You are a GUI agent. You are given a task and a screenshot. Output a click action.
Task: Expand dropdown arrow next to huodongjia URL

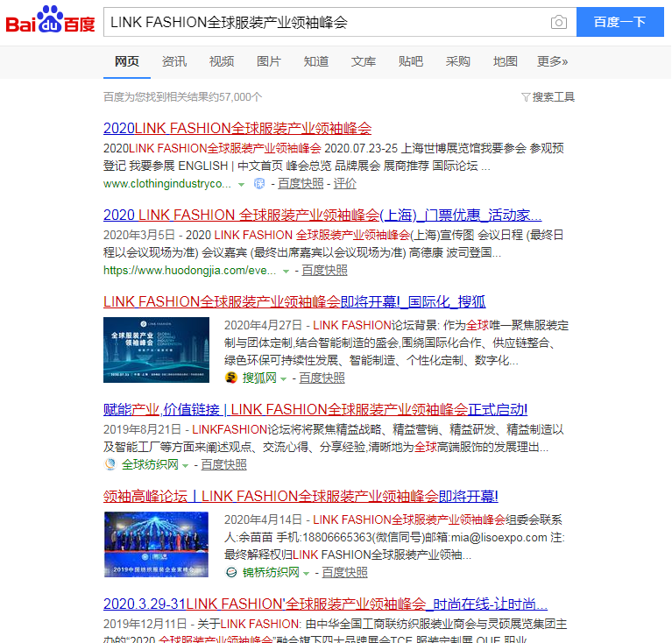[286, 272]
